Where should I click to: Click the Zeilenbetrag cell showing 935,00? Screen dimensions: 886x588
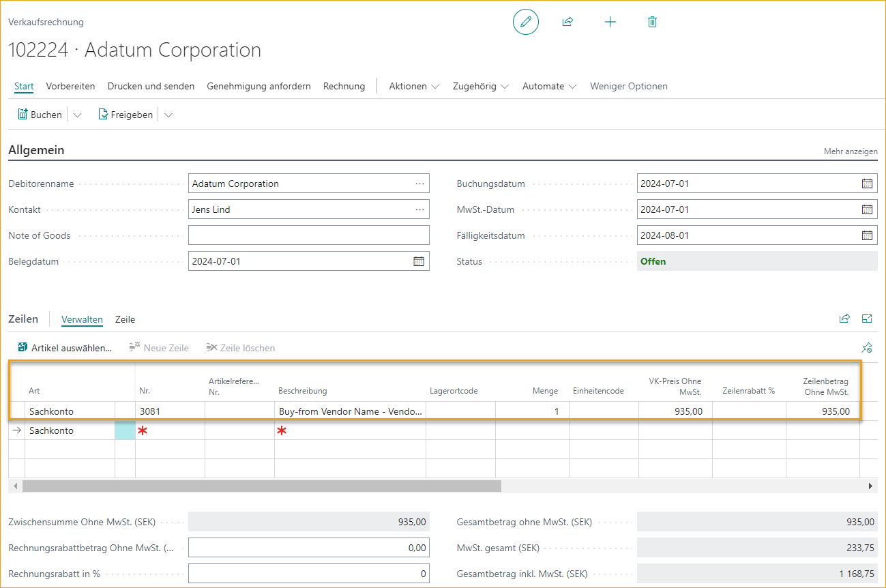(823, 411)
